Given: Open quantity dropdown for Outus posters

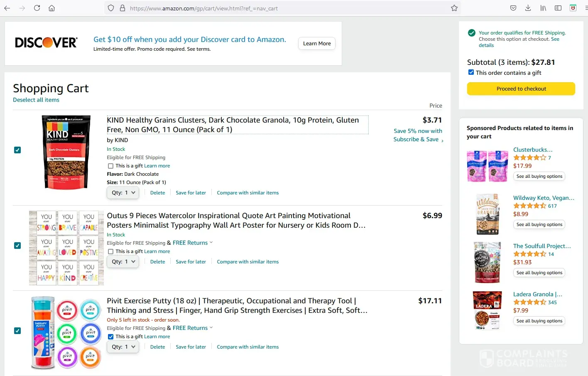Looking at the screenshot, I should [123, 262].
